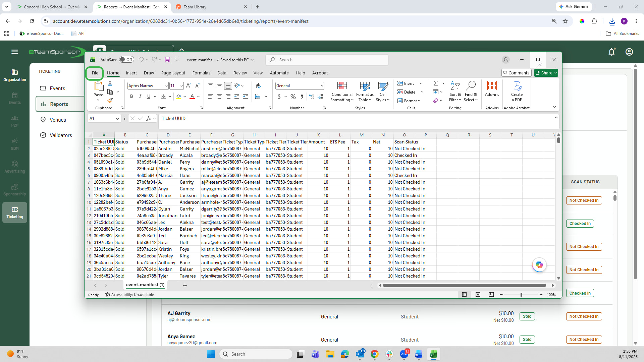Click the Bold formatting icon
644x362 pixels.
coord(131,97)
